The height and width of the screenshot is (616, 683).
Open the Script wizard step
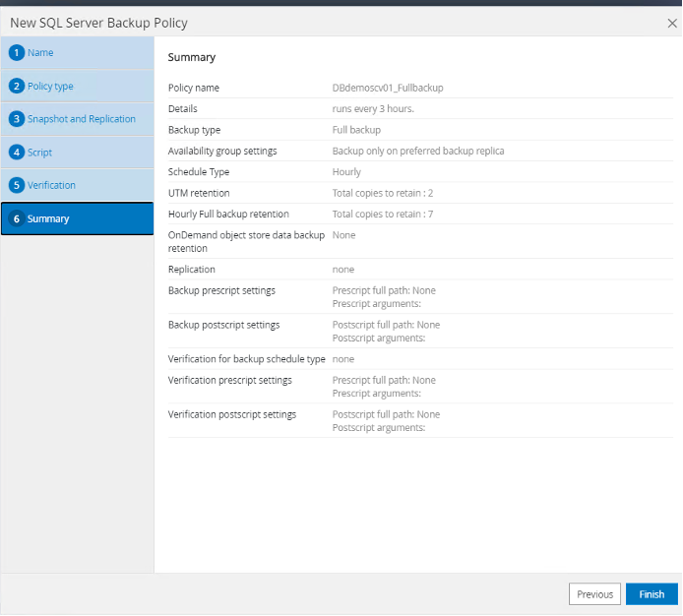(x=40, y=153)
